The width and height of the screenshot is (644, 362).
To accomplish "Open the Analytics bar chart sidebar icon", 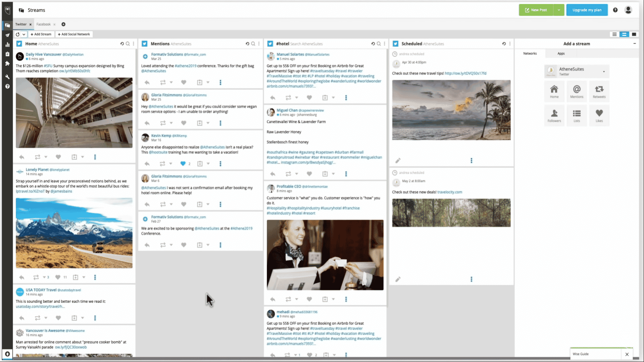I will [7, 44].
